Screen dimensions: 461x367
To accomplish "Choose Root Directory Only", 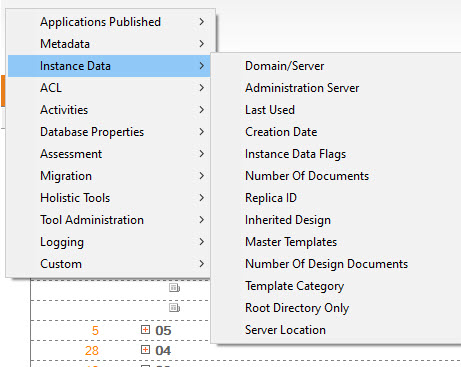I will coord(337,308).
